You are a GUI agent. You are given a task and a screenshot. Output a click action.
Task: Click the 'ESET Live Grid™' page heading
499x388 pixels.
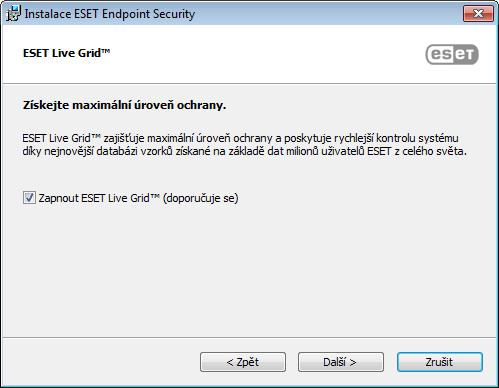coord(67,53)
